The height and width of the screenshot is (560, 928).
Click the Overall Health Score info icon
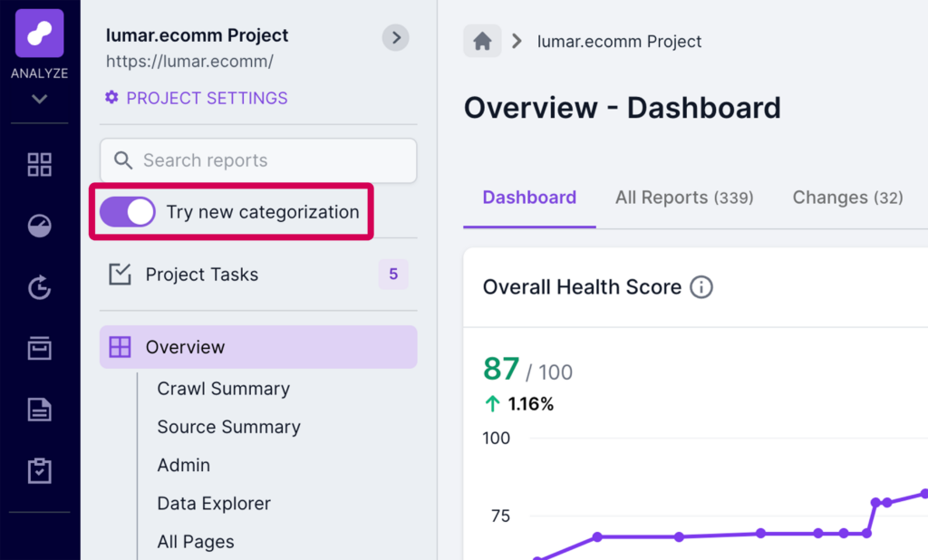[701, 287]
